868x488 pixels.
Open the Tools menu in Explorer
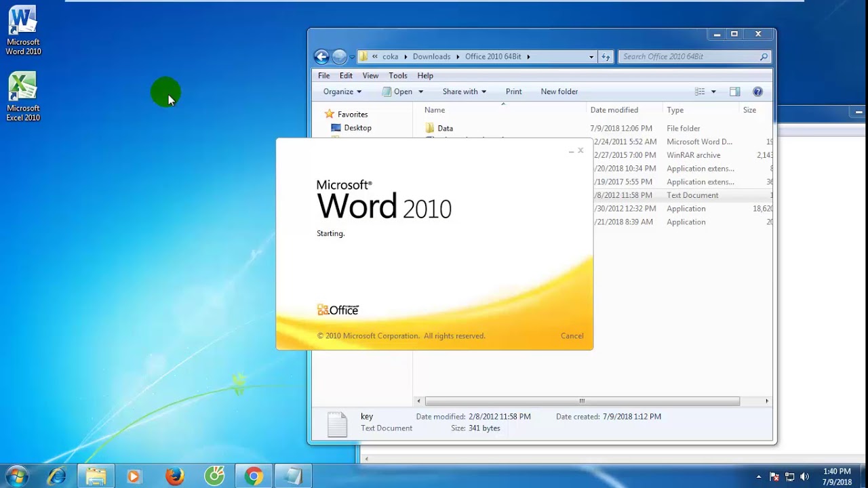coord(398,76)
